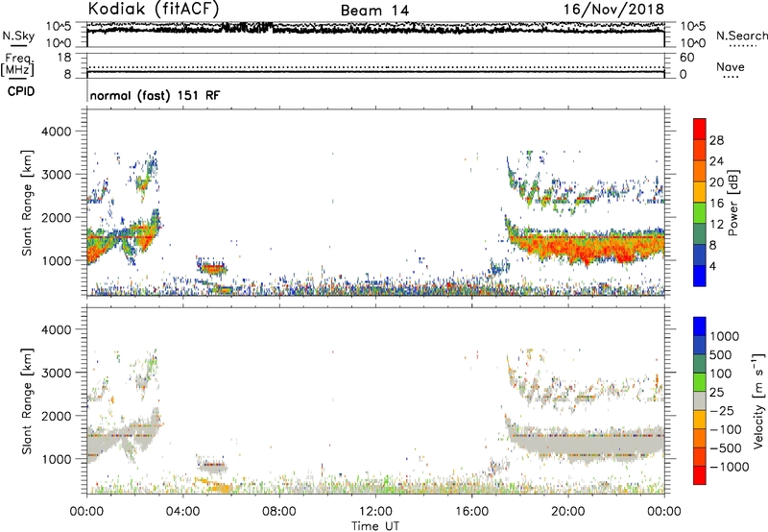768x532 pixels.
Task: Click the '1000' velocity colorbar tick
Action: pos(724,336)
